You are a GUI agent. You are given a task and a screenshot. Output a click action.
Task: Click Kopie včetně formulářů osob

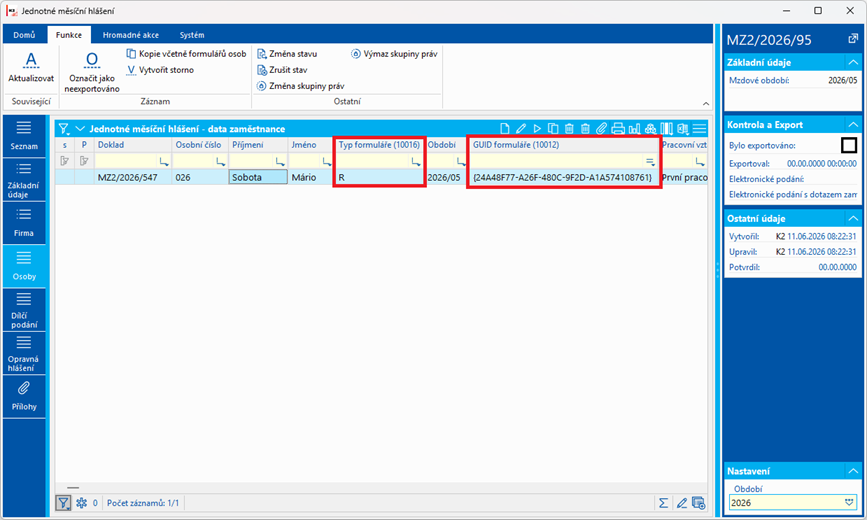pos(186,54)
